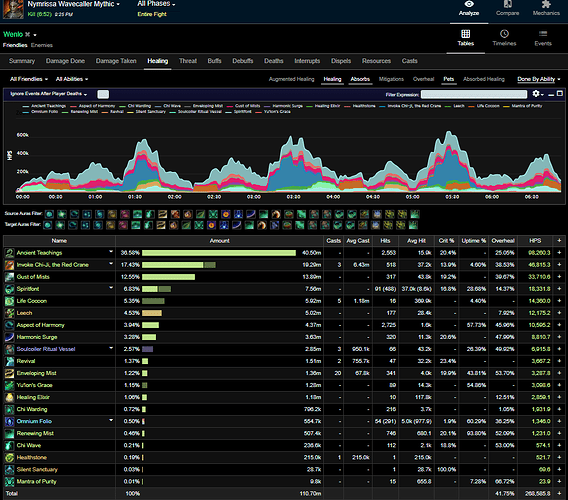Screen dimensions: 568x500
Task: Click the plus button in Ancient Teachings row
Action: coord(559,253)
